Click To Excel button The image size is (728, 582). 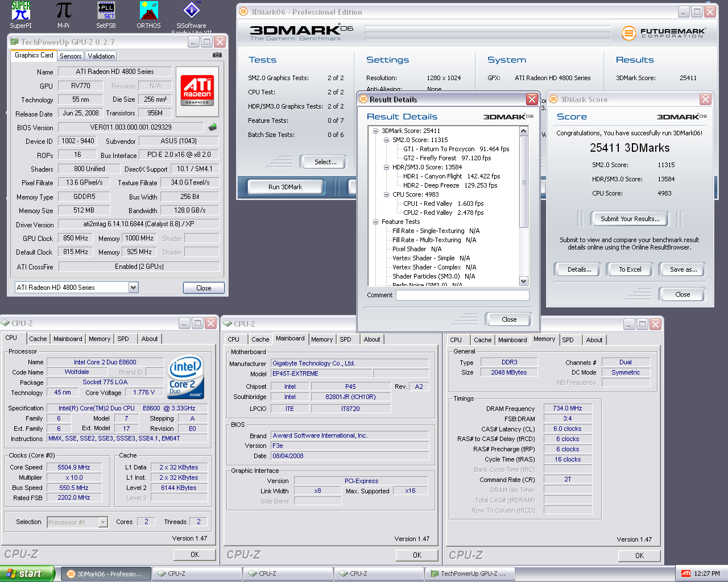(x=630, y=269)
